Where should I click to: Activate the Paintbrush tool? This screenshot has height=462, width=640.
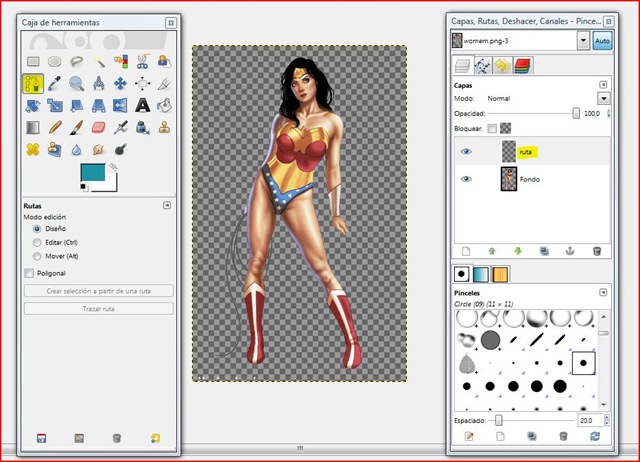[77, 127]
